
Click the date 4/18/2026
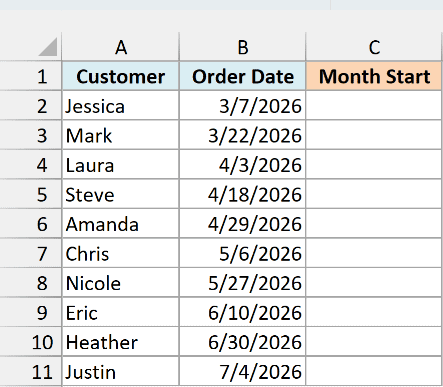[x=243, y=194]
